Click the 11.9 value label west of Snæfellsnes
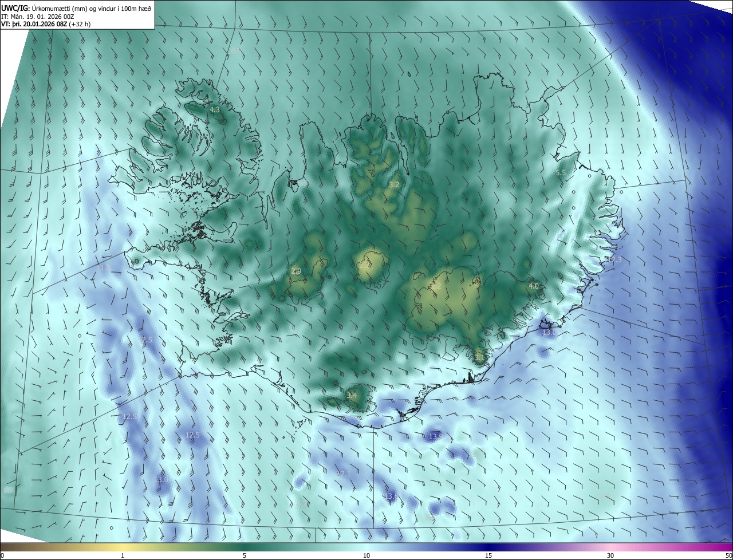This screenshot has width=733, height=560. [104, 267]
